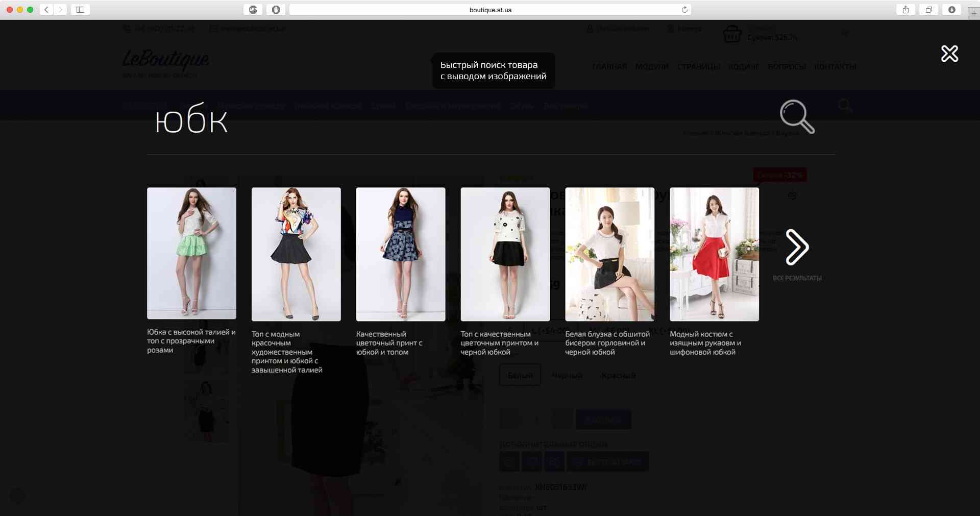Open the 'Белая блузка с обшитой бисером' link
Image resolution: width=980 pixels, height=516 pixels.
[607, 343]
